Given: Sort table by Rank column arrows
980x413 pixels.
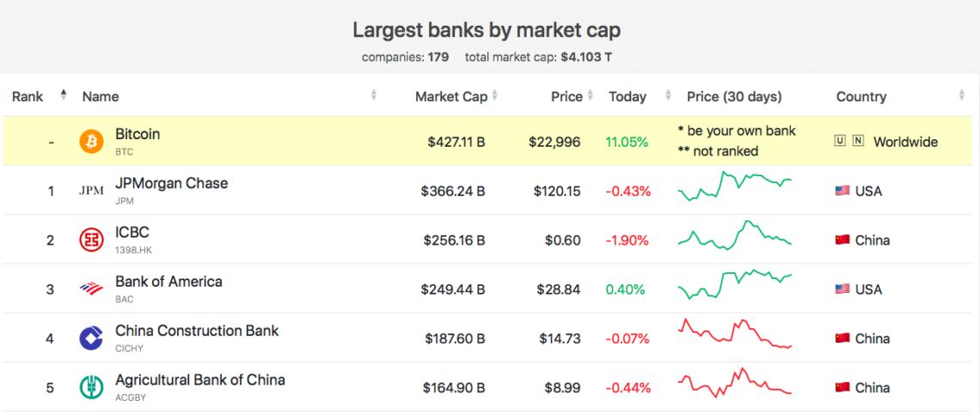Looking at the screenshot, I should coord(63,95).
